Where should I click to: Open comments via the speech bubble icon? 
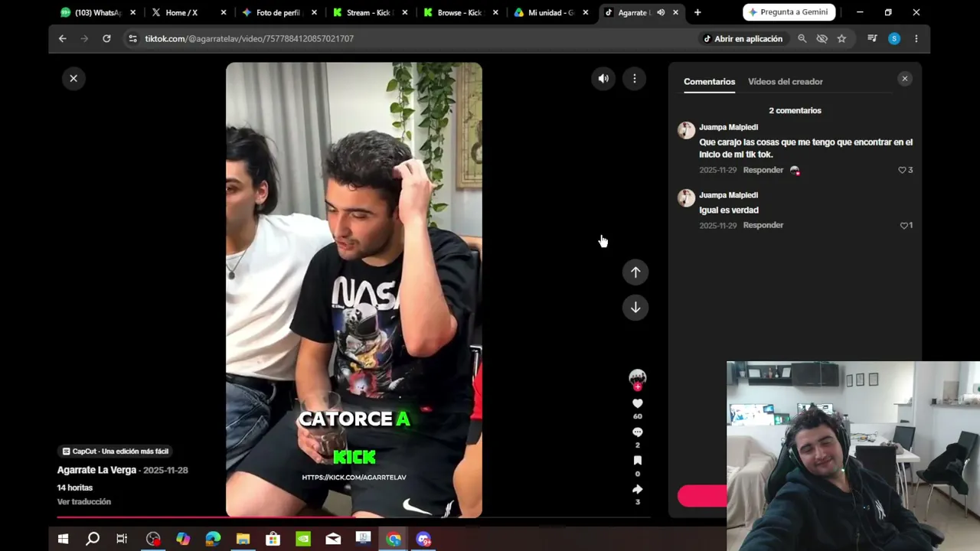click(637, 432)
